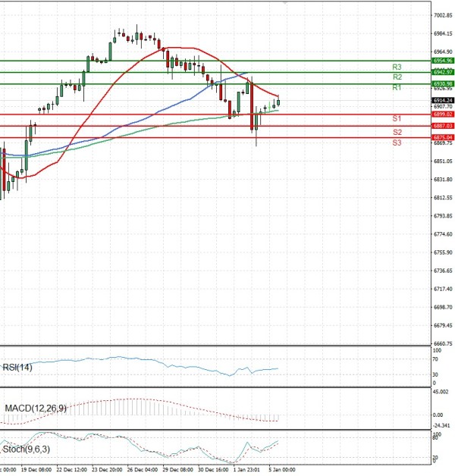
Task: Click the RSI(14) indicator label
Action: [20, 369]
